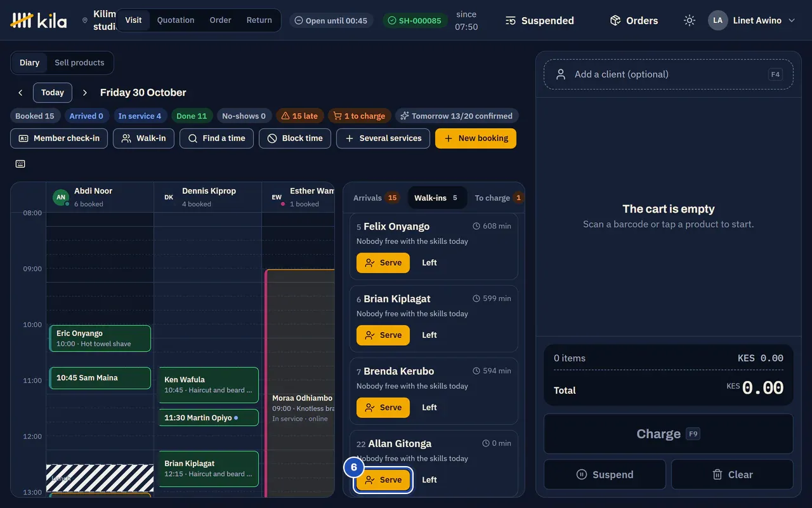
Task: Open Find a time search
Action: 217,138
